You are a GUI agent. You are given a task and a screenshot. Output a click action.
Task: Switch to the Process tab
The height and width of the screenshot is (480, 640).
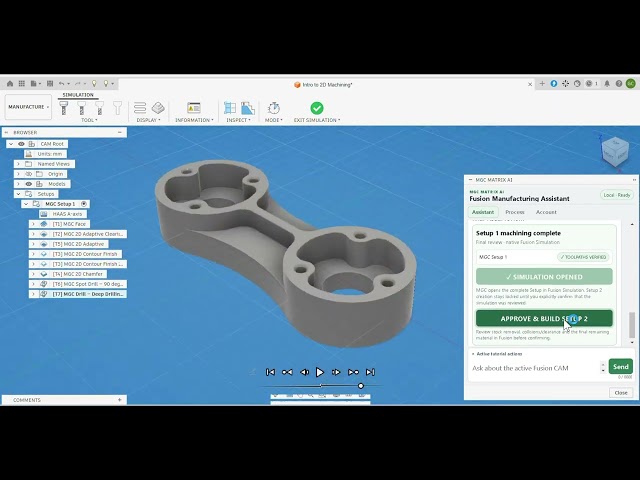pos(515,212)
